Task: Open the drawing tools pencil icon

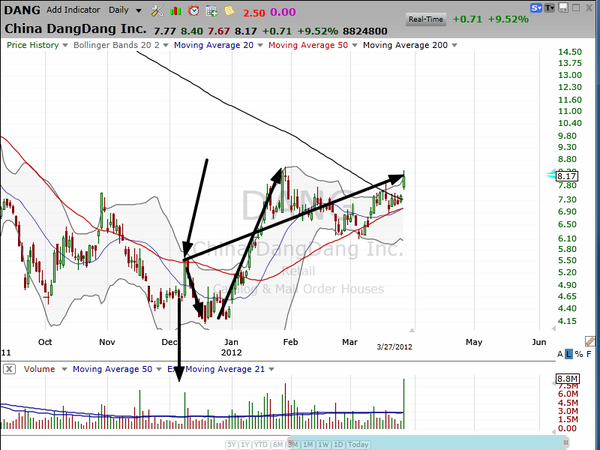Action: coord(590,341)
